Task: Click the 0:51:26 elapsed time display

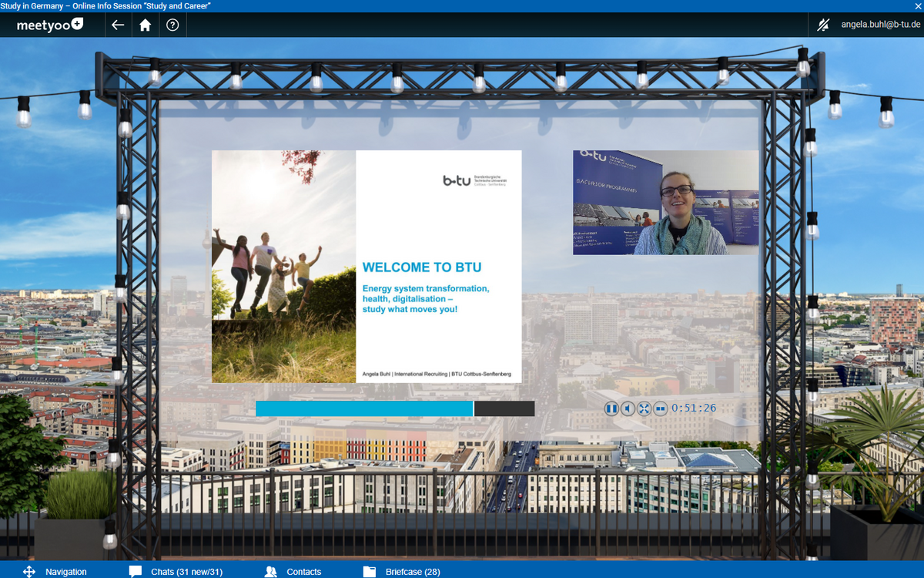Action: point(694,408)
